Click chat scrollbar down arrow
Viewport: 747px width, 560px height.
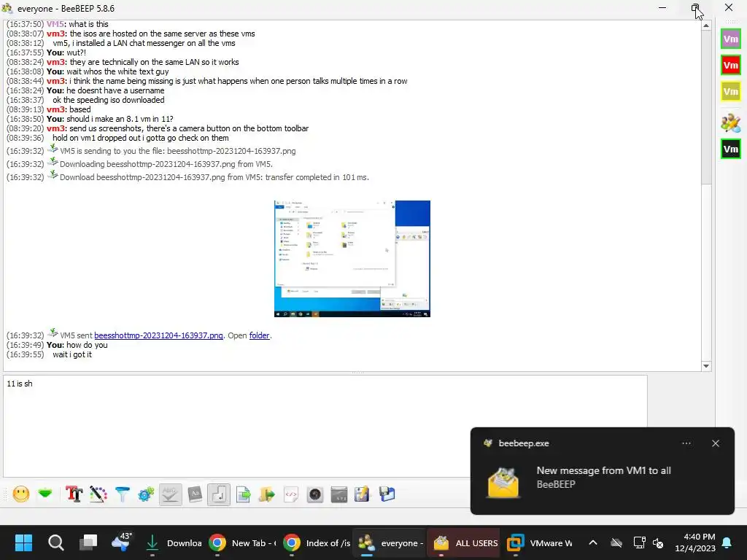coord(706,366)
